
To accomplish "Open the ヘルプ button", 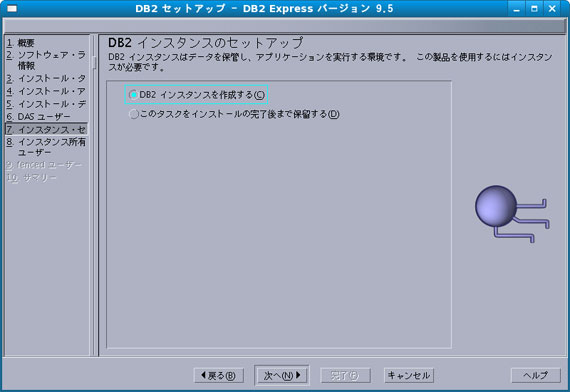I will coord(536,375).
